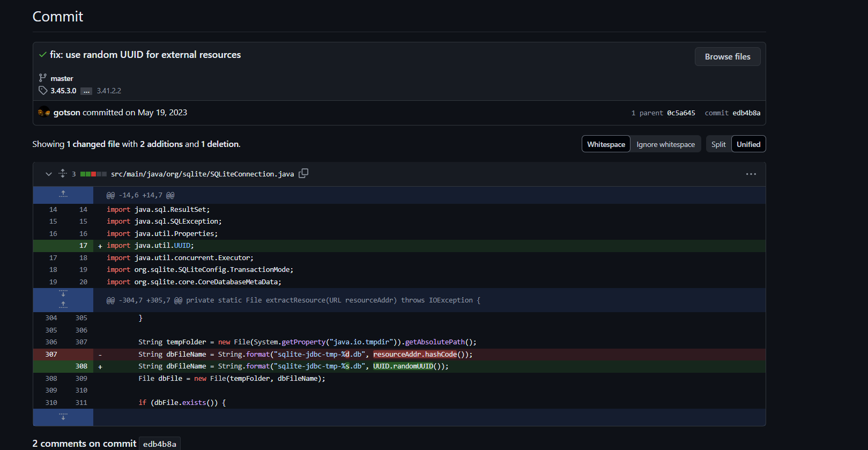Click added line number 308
This screenshot has height=450, width=868.
81,366
